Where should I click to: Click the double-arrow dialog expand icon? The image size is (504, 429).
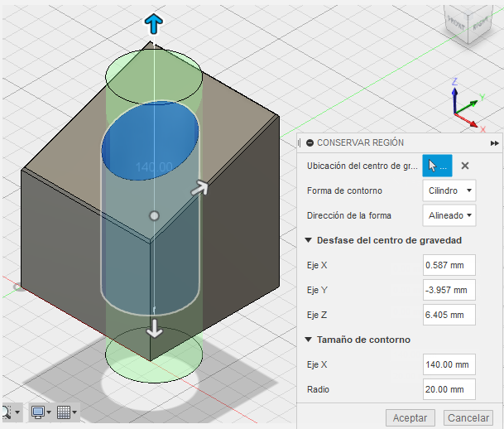tap(494, 143)
